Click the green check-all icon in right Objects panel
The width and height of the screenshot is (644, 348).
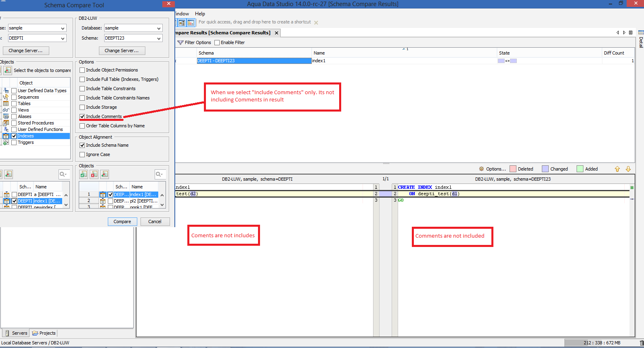tap(84, 174)
